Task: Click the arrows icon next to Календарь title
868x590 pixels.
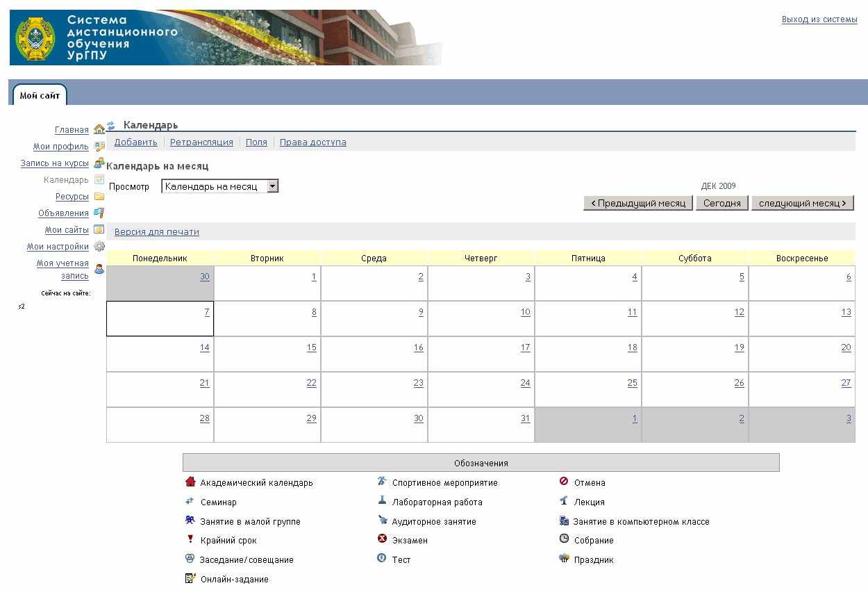Action: 111,126
